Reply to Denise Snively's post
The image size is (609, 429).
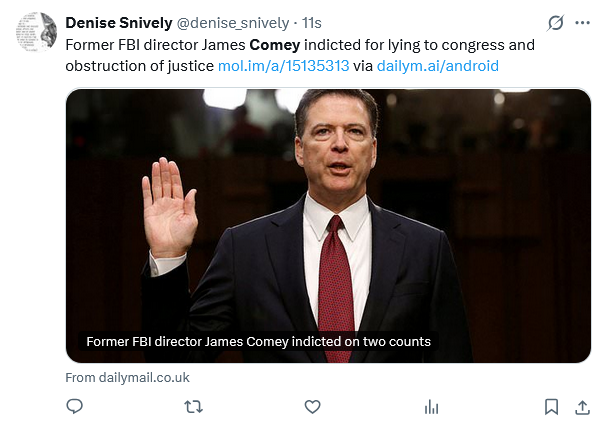pyautogui.click(x=74, y=406)
